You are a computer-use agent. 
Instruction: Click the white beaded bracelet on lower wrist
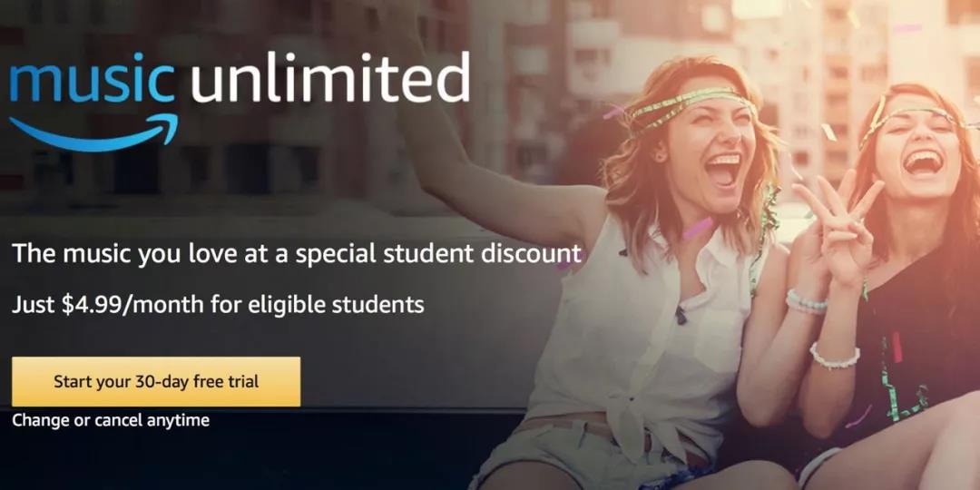(x=835, y=357)
